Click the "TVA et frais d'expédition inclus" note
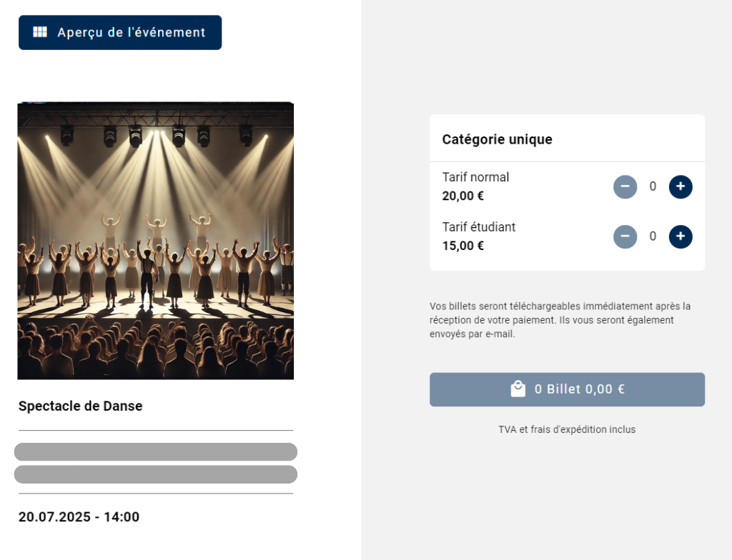 (567, 429)
